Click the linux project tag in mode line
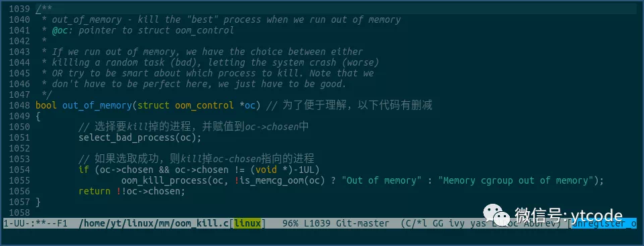Image resolution: width=644 pixels, height=246 pixels. 248,223
